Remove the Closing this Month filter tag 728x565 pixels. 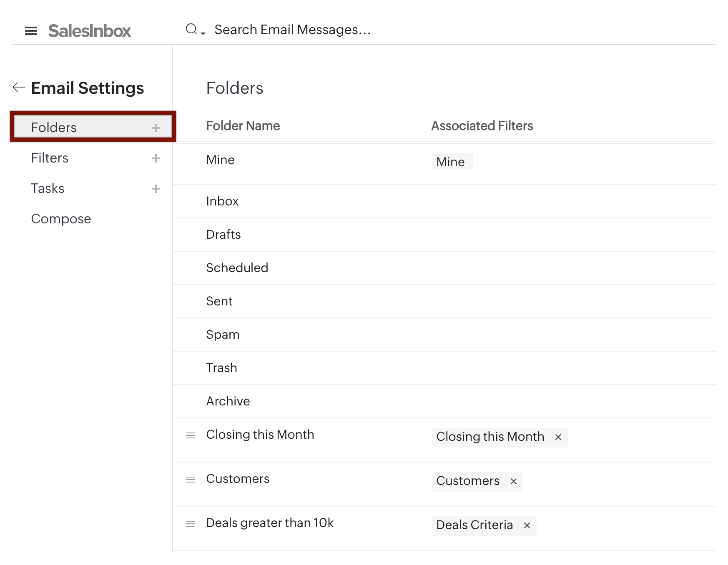(558, 437)
